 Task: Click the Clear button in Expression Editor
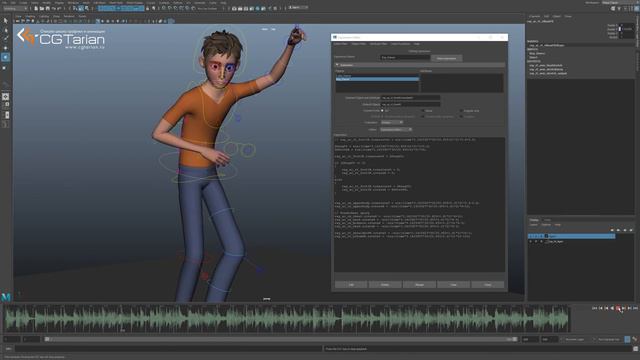[453, 284]
